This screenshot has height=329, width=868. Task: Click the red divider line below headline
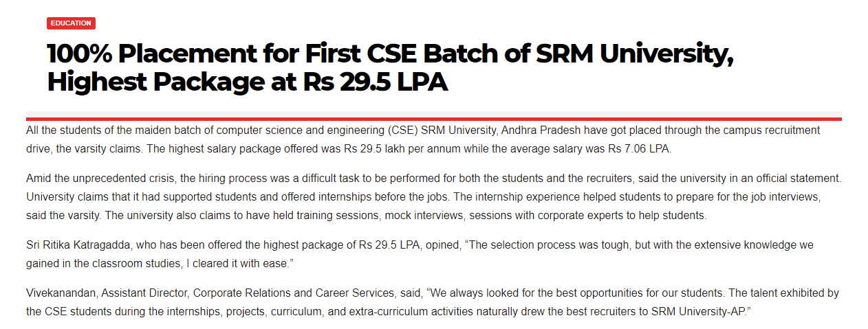point(433,119)
